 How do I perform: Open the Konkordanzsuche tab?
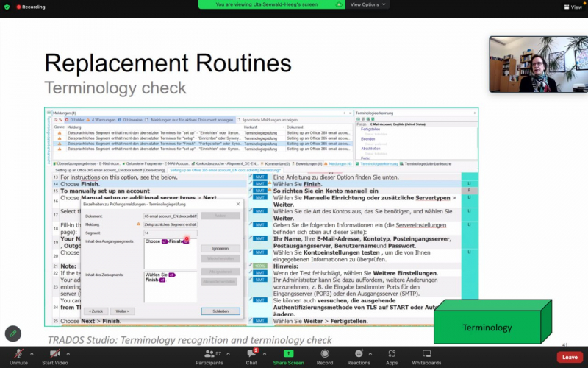coord(225,163)
